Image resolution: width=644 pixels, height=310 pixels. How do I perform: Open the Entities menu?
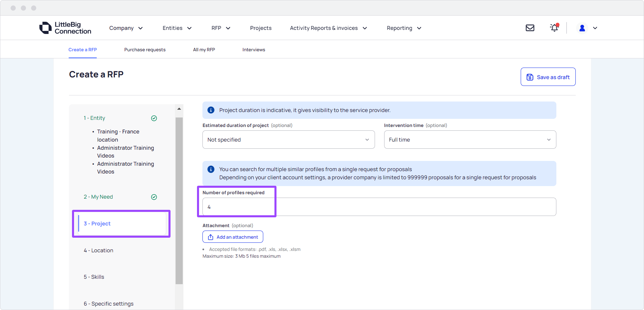coord(177,28)
